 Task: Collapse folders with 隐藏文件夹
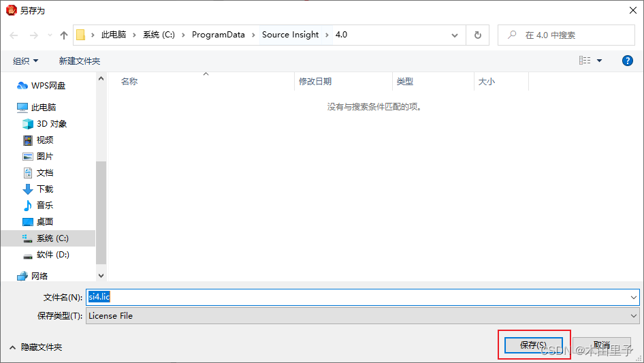[x=35, y=347]
